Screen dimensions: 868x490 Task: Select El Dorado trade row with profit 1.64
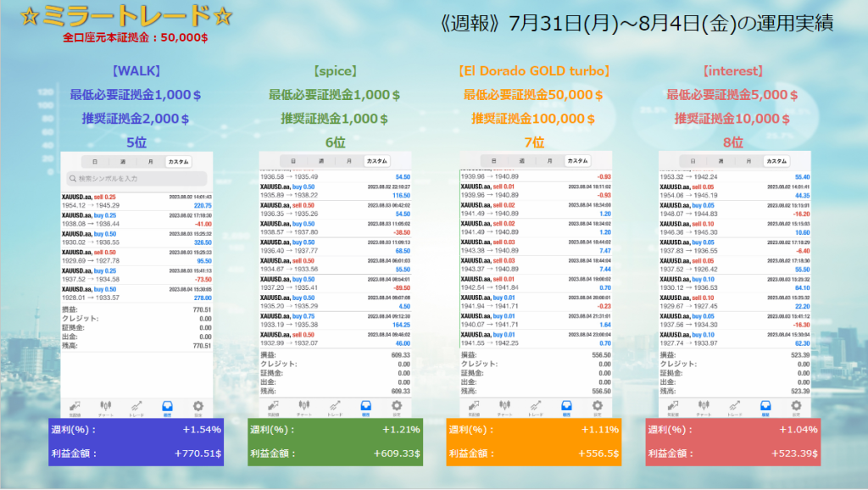536,320
